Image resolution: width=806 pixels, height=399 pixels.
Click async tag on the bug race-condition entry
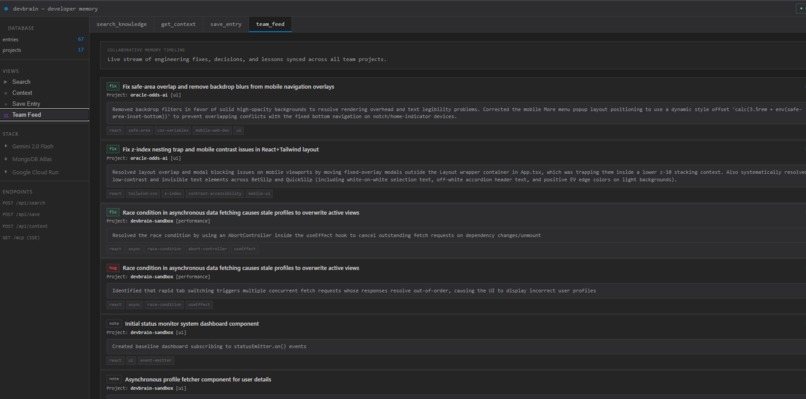(x=134, y=304)
